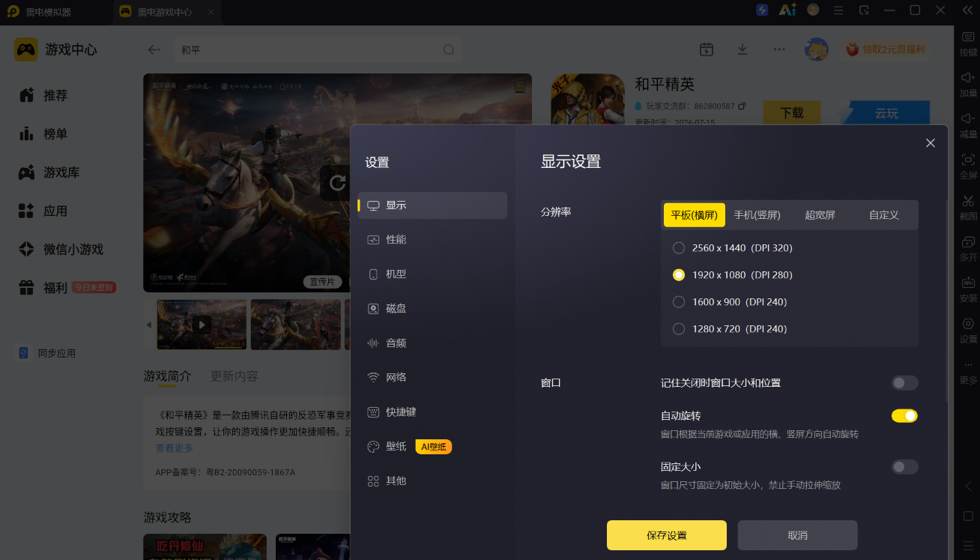Image resolution: width=980 pixels, height=560 pixels.
Task: Open the downloads manager icon
Action: [x=742, y=49]
